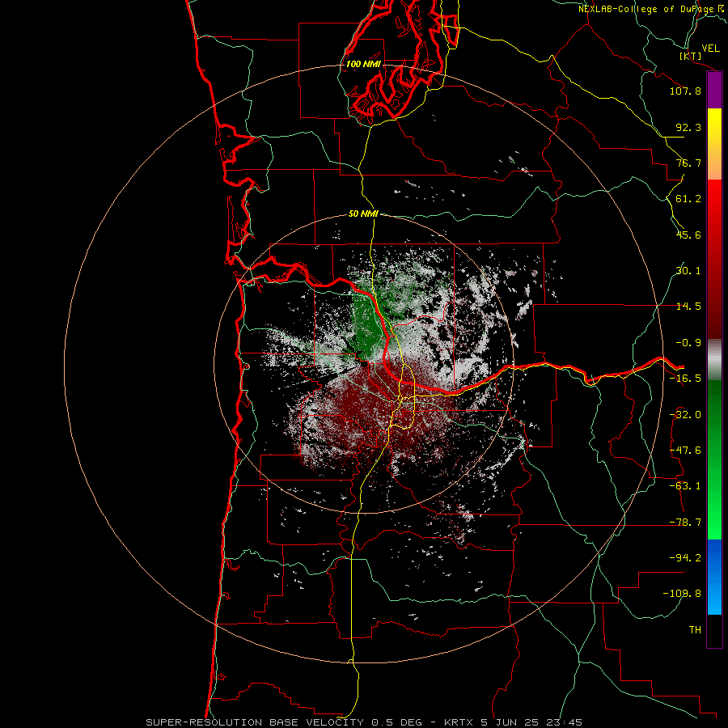Click the VEL legend title

(710, 49)
